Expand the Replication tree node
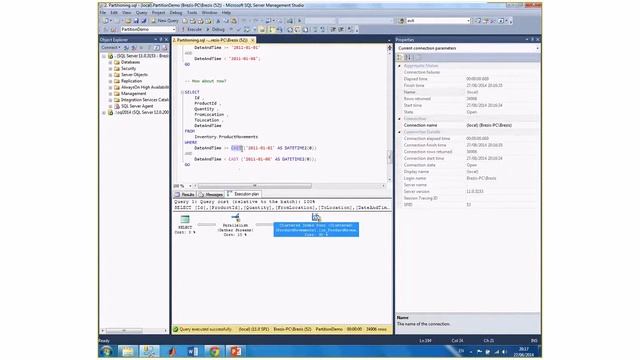 (110, 81)
